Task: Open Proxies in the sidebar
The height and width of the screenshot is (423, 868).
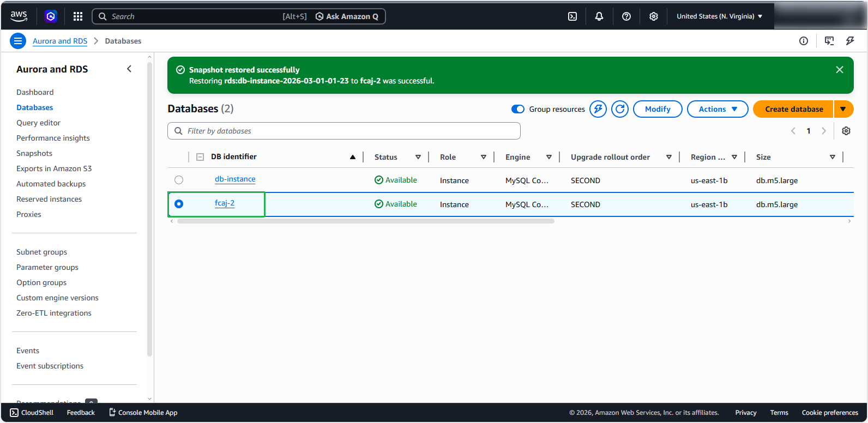Action: click(29, 214)
